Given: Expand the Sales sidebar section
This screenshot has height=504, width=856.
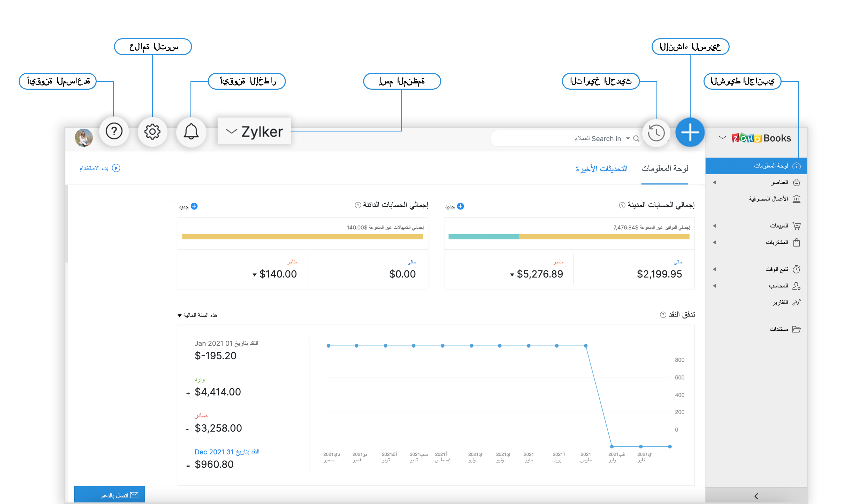Looking at the screenshot, I should point(778,226).
